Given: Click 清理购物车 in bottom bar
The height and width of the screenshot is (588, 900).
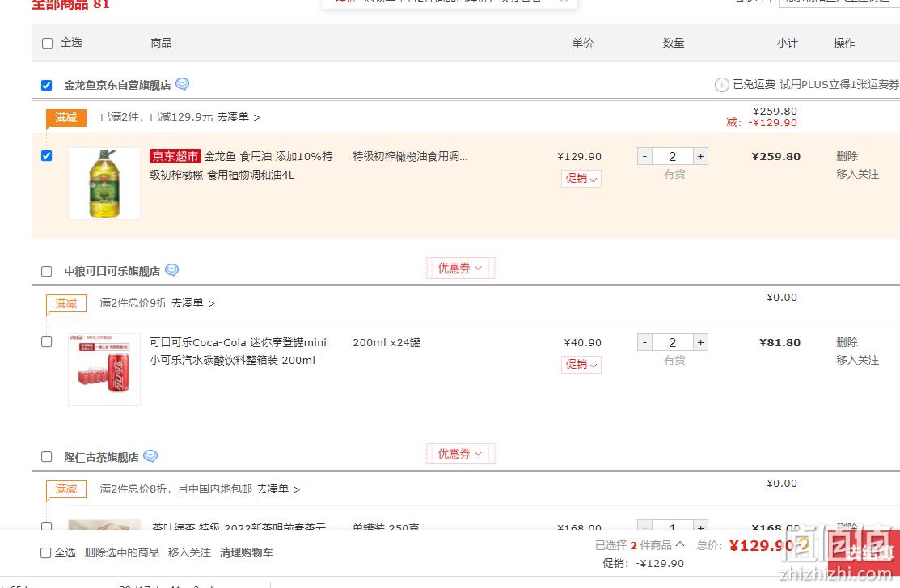Looking at the screenshot, I should (247, 552).
